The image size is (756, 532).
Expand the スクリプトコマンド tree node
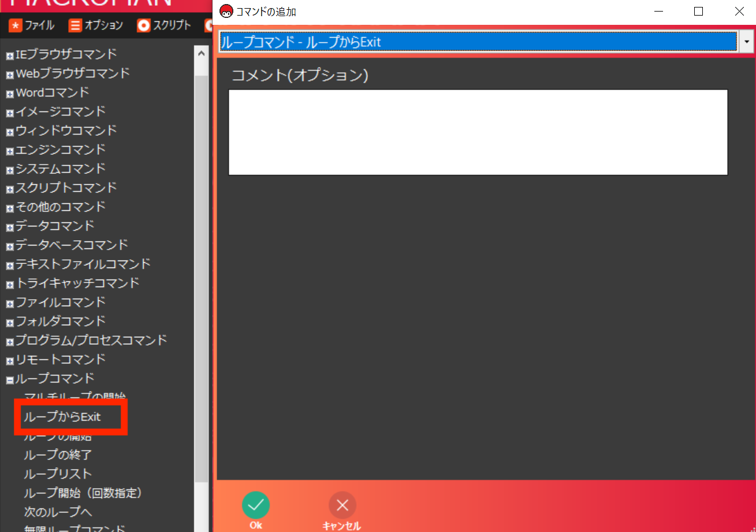click(x=9, y=189)
